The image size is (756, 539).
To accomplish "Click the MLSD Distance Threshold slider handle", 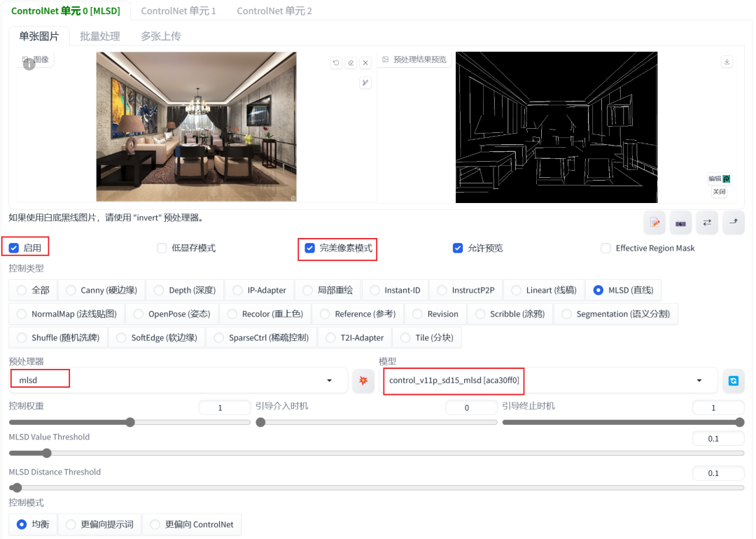I will click(16, 488).
